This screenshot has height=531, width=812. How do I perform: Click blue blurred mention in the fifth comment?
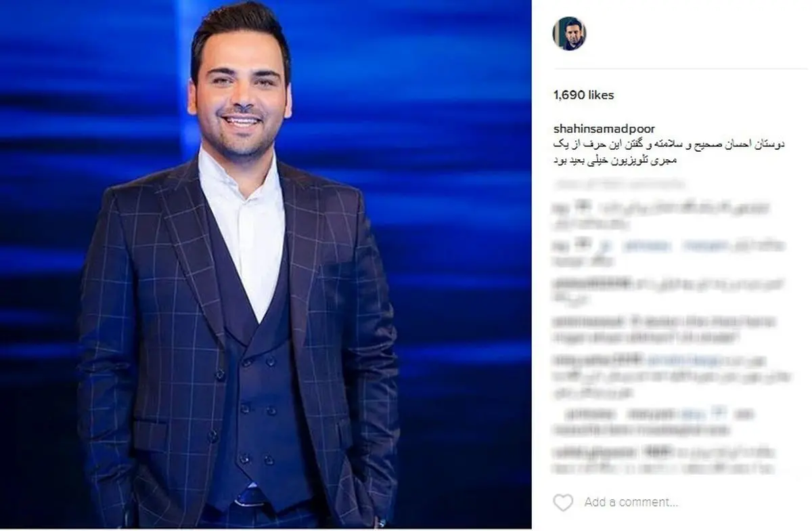tap(683, 359)
